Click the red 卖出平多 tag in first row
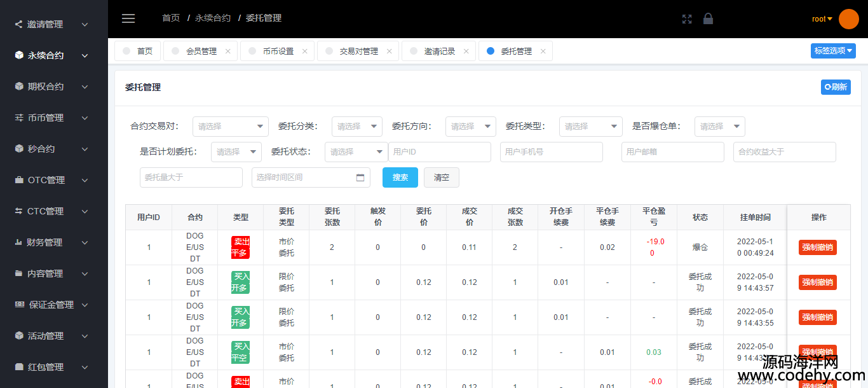868x388 pixels. click(x=241, y=247)
